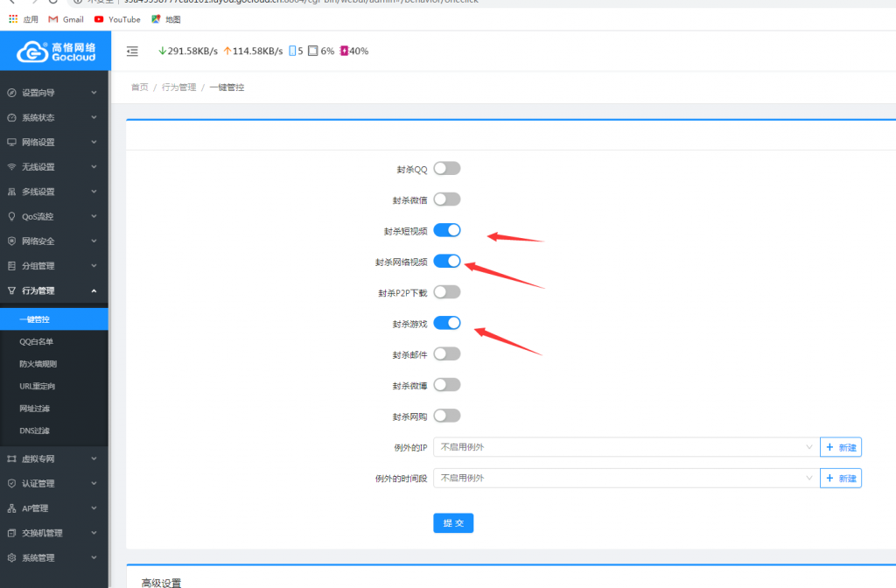Open the Chrome apps grid icon
Viewport: 896px width, 588px height.
tap(13, 19)
